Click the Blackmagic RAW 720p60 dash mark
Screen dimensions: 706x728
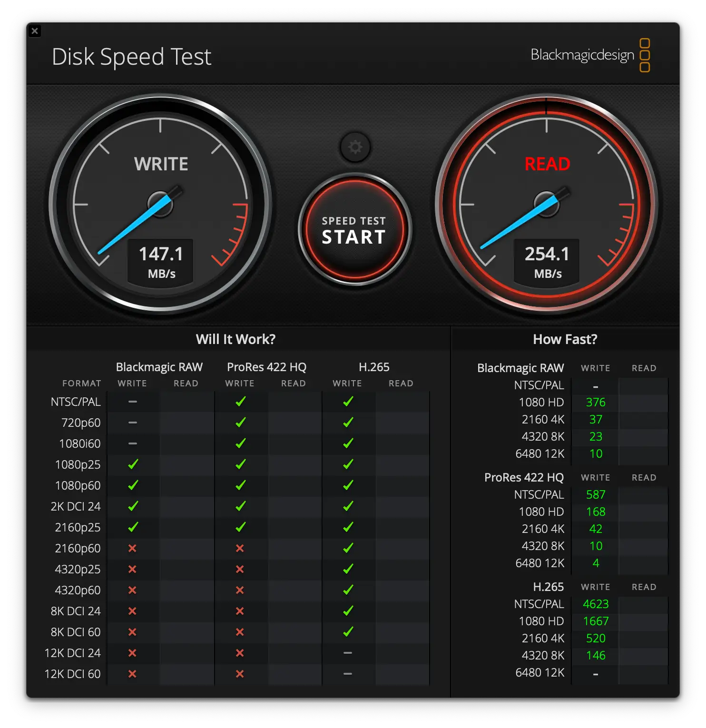tap(133, 423)
